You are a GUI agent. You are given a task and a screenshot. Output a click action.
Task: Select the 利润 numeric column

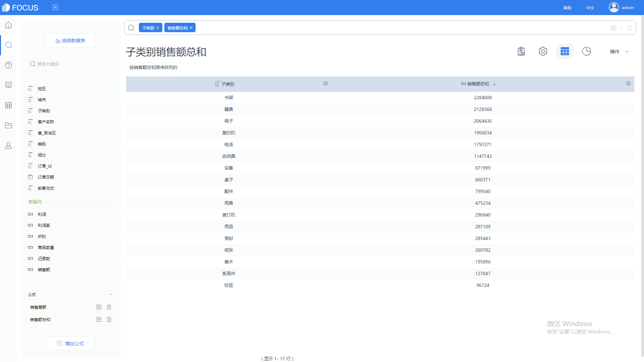[42, 215]
